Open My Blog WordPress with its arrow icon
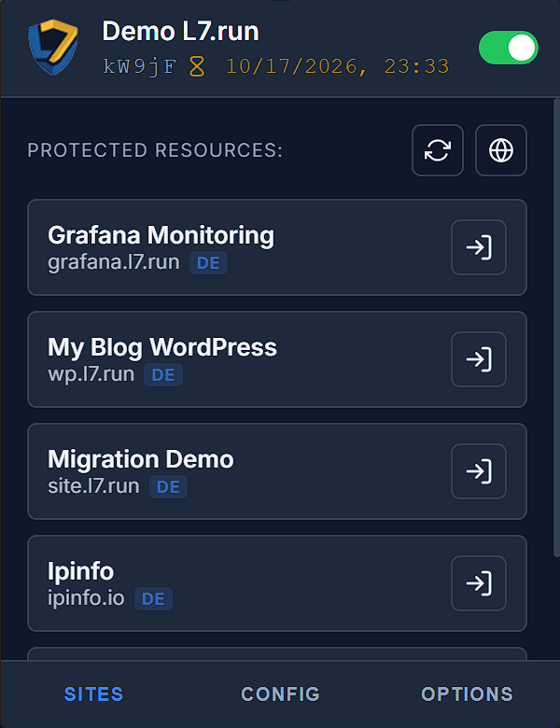 click(479, 359)
